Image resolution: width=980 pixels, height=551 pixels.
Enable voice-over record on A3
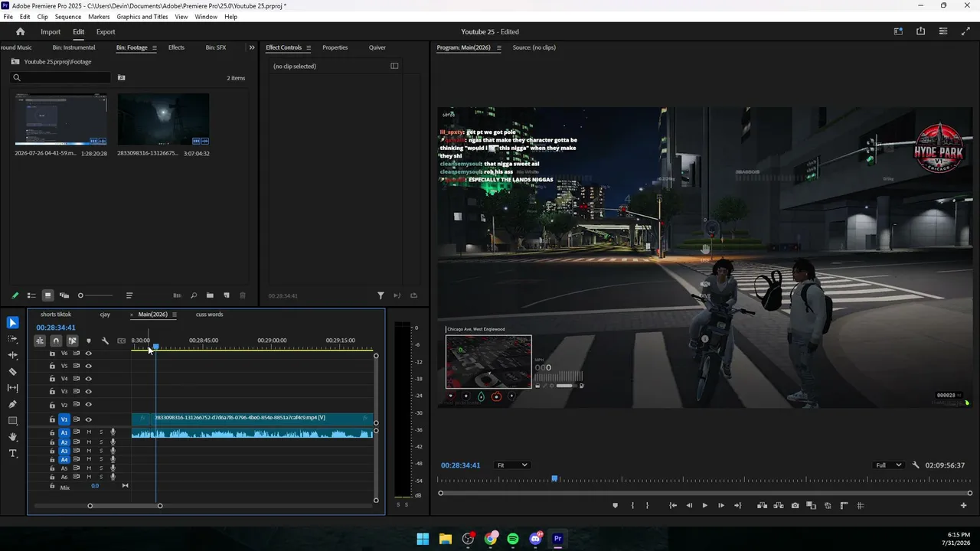tap(113, 452)
